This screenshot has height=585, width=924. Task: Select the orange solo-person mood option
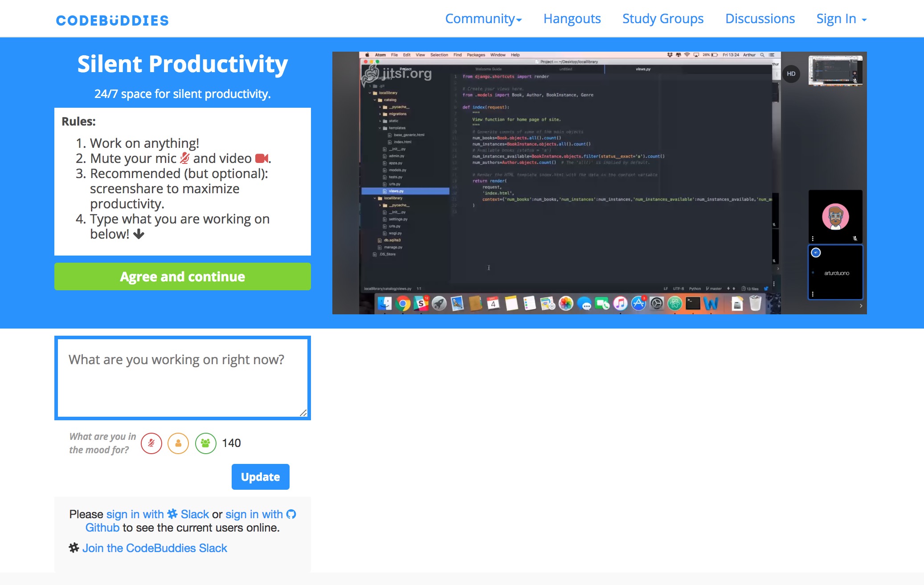point(178,443)
